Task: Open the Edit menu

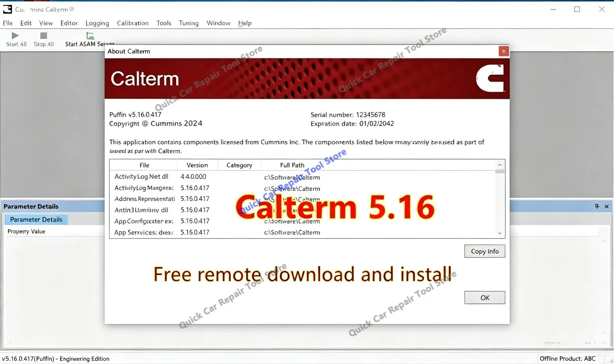Action: coord(26,23)
